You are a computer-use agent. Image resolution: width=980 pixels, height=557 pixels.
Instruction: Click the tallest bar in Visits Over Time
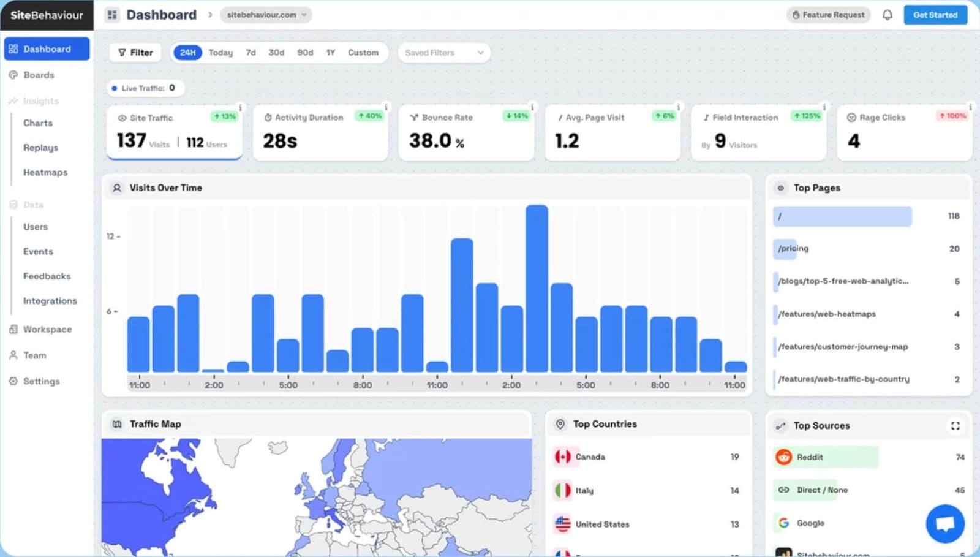pyautogui.click(x=537, y=289)
